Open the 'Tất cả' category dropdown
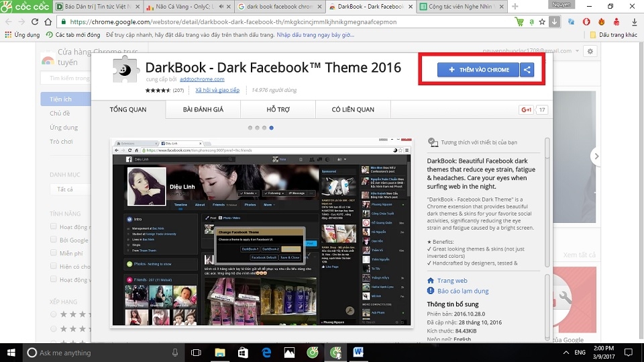 coord(70,189)
